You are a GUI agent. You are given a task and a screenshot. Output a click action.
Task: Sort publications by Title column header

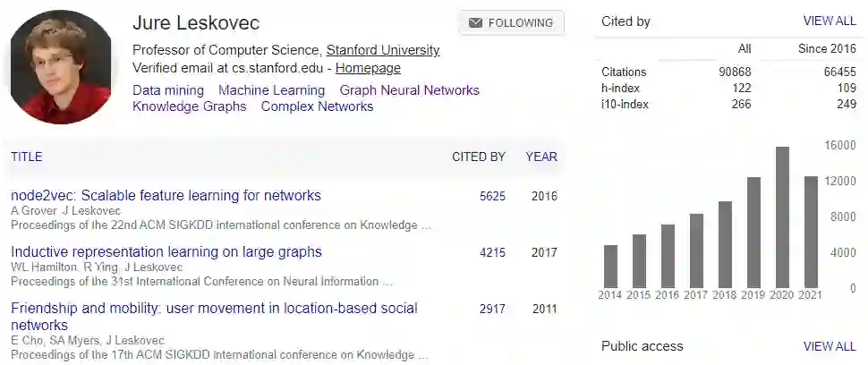(x=27, y=157)
